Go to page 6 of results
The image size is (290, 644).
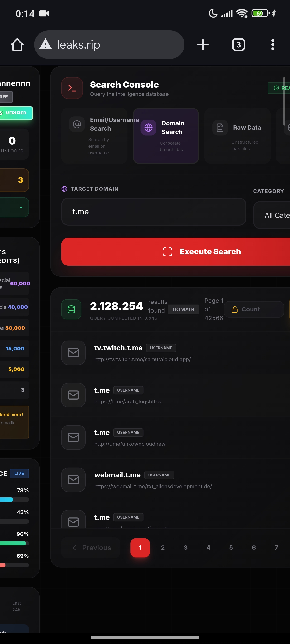[x=254, y=548]
